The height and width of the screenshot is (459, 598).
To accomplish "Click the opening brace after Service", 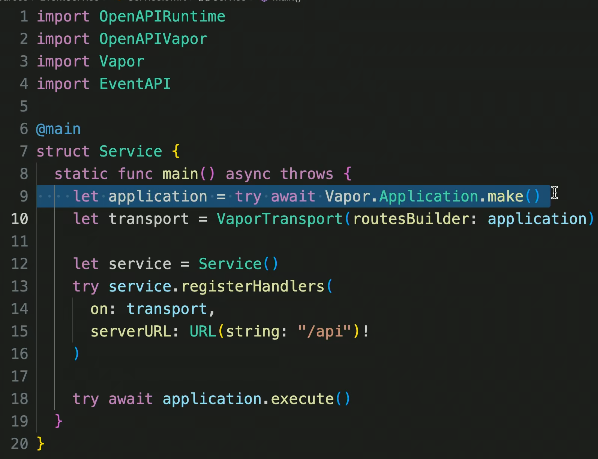I will point(176,151).
